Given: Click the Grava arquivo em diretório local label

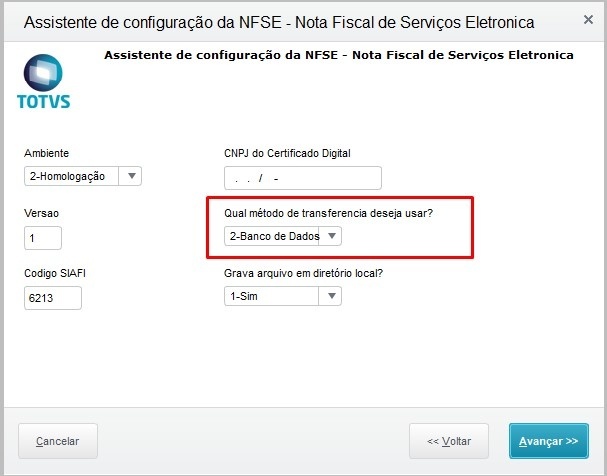Looking at the screenshot, I should tap(316, 273).
